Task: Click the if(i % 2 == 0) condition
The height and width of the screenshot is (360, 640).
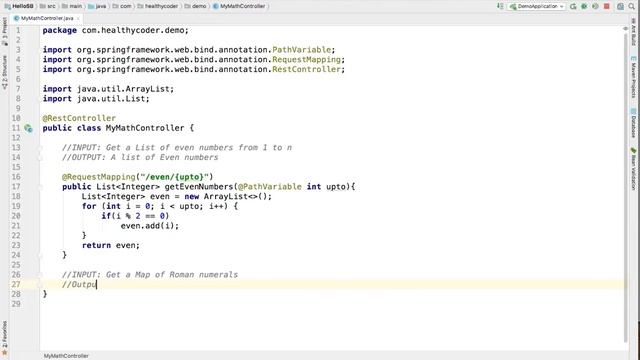Action: 135,216
